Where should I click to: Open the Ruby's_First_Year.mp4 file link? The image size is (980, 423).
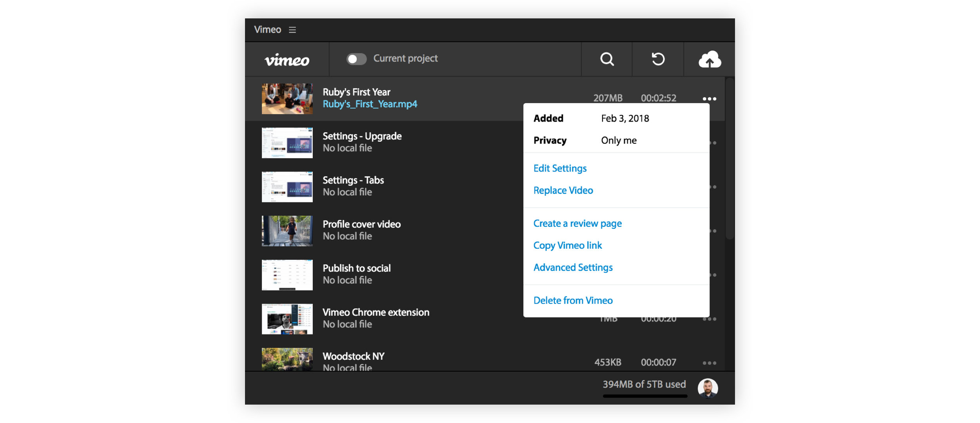coord(370,104)
